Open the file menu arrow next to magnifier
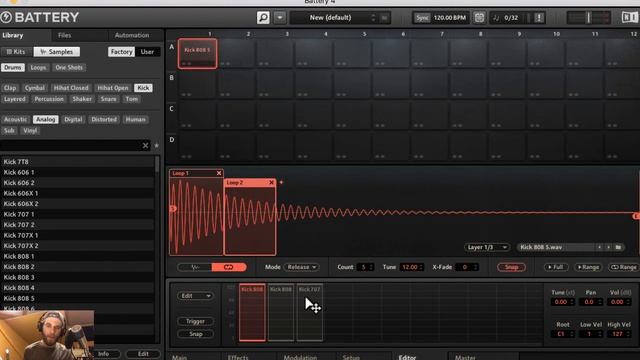 280,18
